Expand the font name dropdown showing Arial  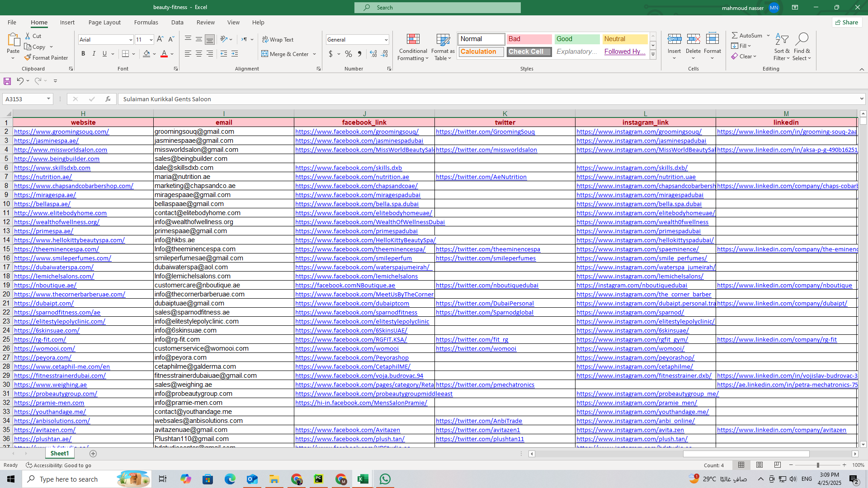(x=131, y=40)
